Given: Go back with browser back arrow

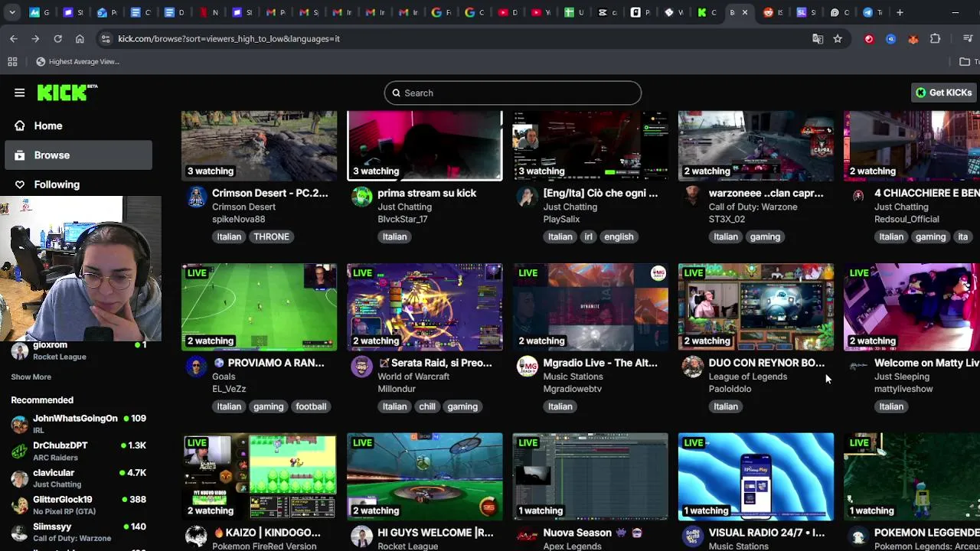Looking at the screenshot, I should click(14, 38).
